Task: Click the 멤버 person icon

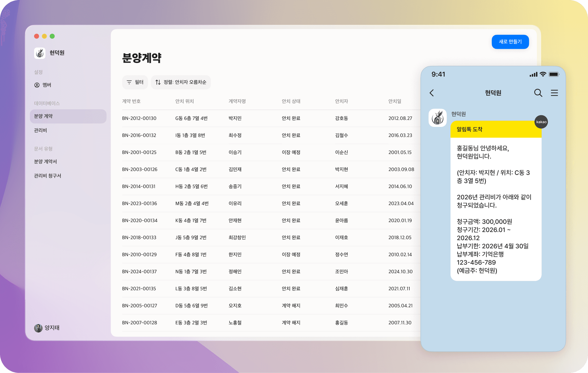Action: (x=37, y=85)
